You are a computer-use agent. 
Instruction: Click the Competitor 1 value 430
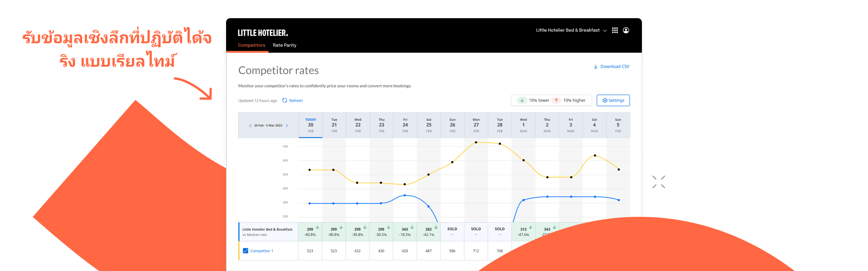[x=381, y=251]
